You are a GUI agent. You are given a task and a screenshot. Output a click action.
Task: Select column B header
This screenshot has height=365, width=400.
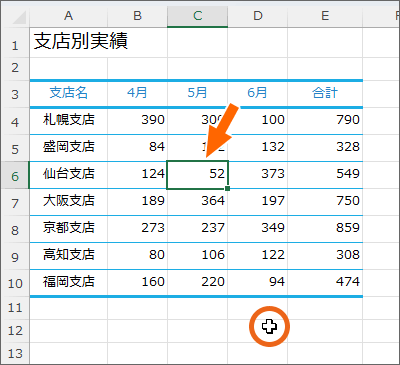[137, 16]
